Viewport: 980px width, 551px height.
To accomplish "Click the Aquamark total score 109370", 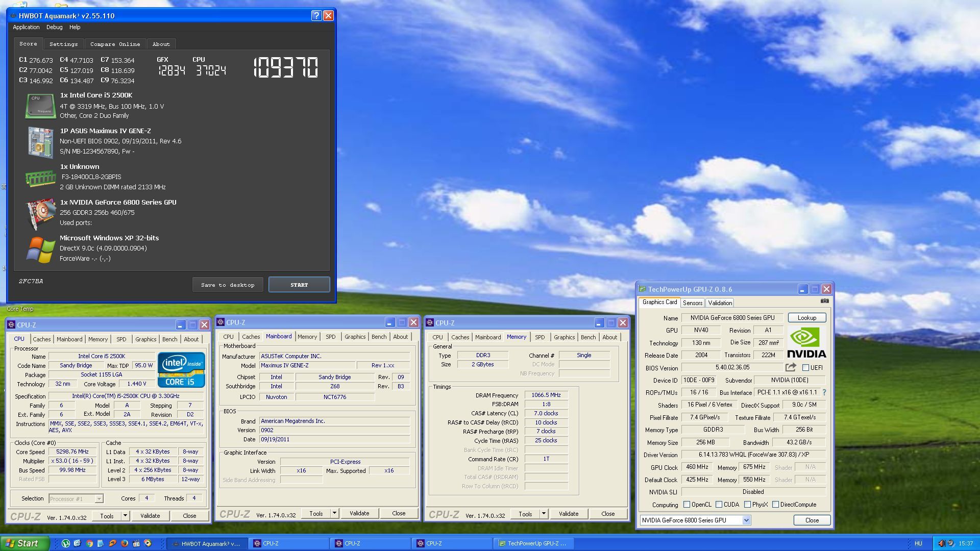I will [x=286, y=67].
